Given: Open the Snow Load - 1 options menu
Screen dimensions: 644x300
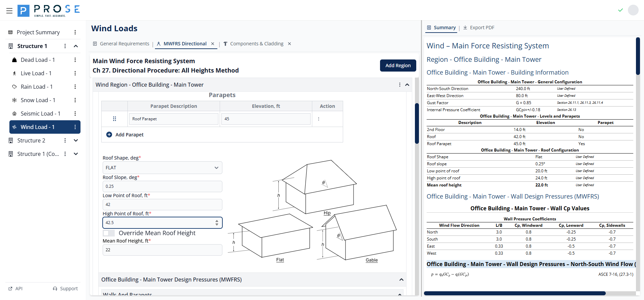Looking at the screenshot, I should pos(75,100).
